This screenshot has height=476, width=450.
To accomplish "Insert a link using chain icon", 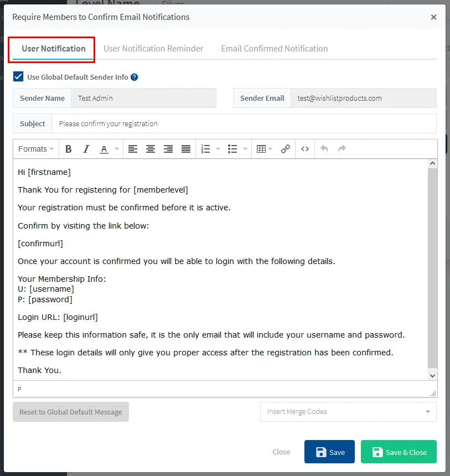I will click(286, 149).
